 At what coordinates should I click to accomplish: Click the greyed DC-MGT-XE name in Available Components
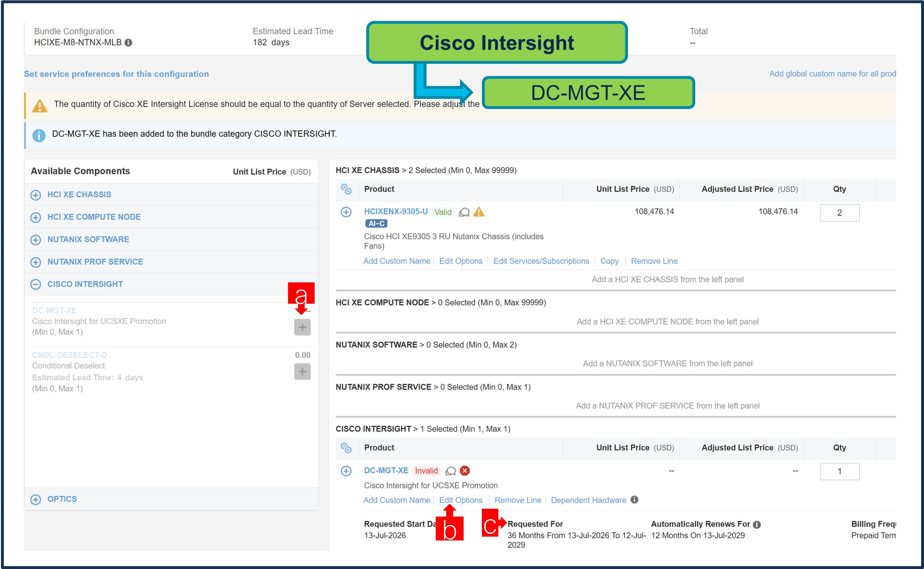(54, 311)
